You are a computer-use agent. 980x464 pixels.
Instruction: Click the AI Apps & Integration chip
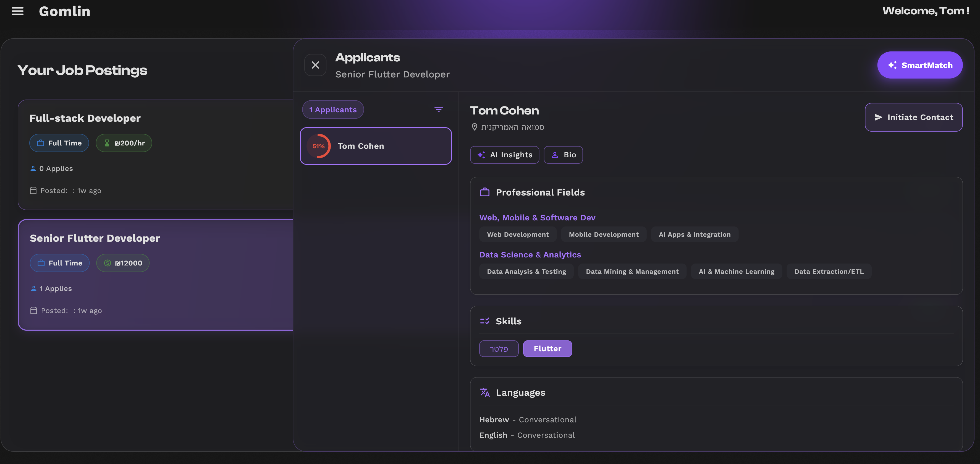point(694,234)
